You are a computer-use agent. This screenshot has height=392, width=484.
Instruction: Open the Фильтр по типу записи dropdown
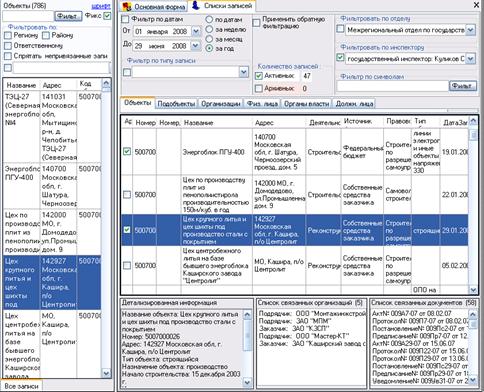(244, 72)
